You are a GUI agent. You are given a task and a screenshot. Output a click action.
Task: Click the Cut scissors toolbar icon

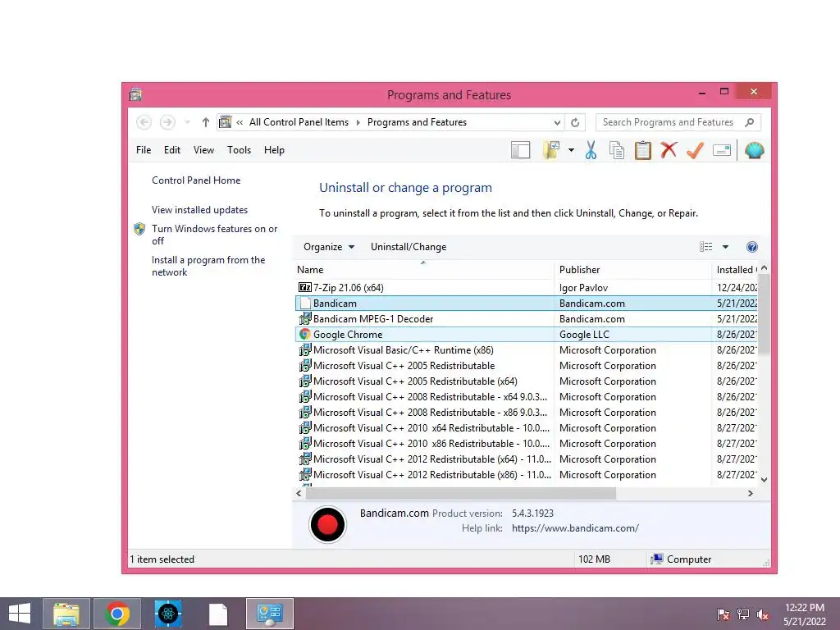(591, 151)
